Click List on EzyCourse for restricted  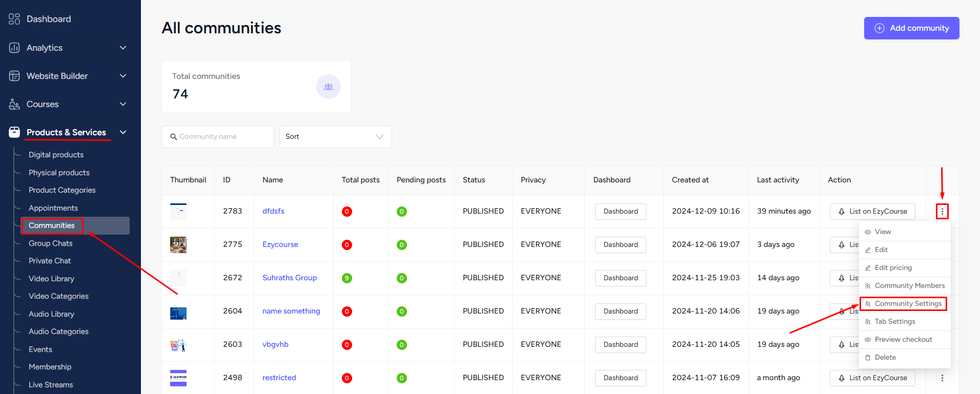tap(872, 378)
